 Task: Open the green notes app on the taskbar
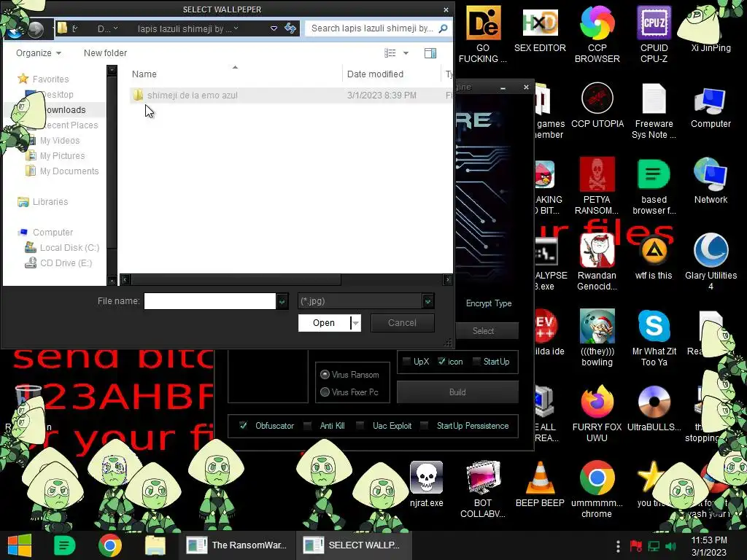[64, 545]
